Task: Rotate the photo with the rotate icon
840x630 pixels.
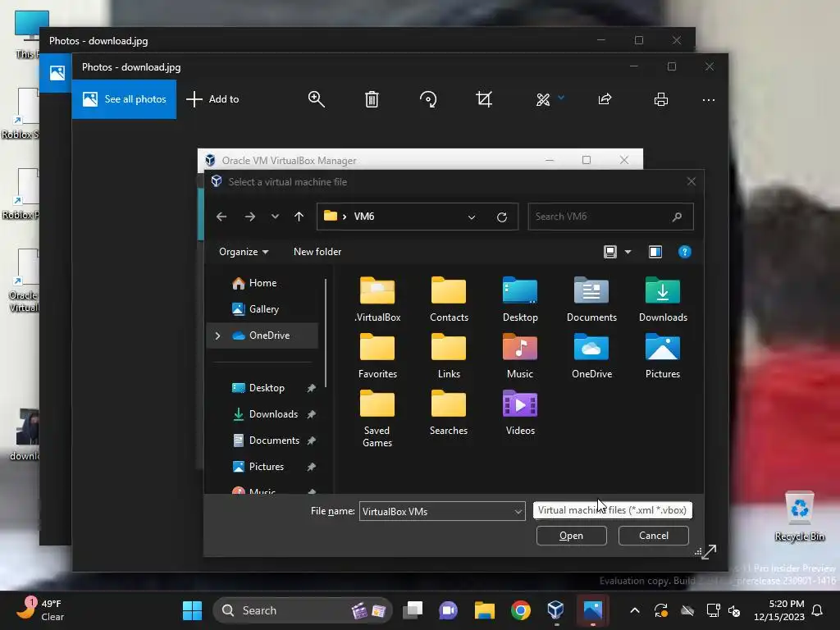Action: point(428,99)
